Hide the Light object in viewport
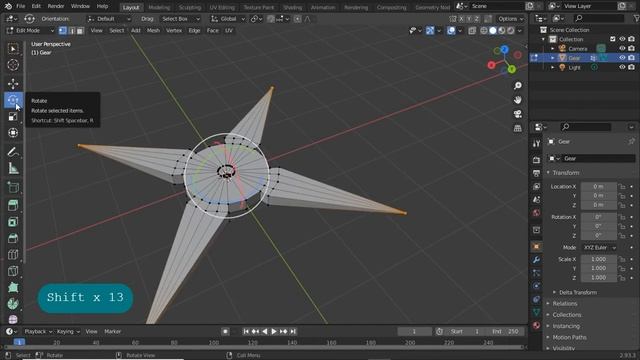 tap(622, 67)
